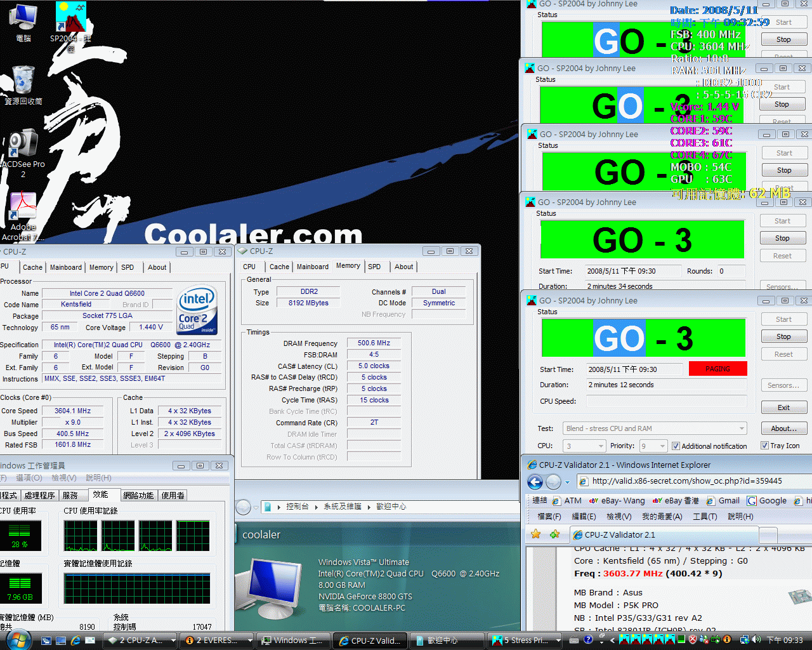The height and width of the screenshot is (650, 812).
Task: Expand the 2 EVEREST taskbar group arrow
Action: (250, 640)
